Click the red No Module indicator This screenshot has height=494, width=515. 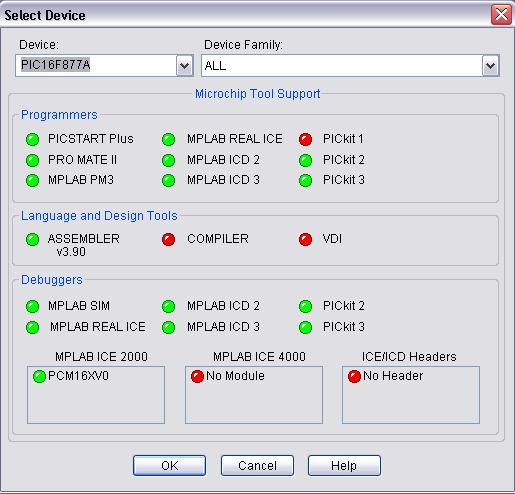click(197, 376)
